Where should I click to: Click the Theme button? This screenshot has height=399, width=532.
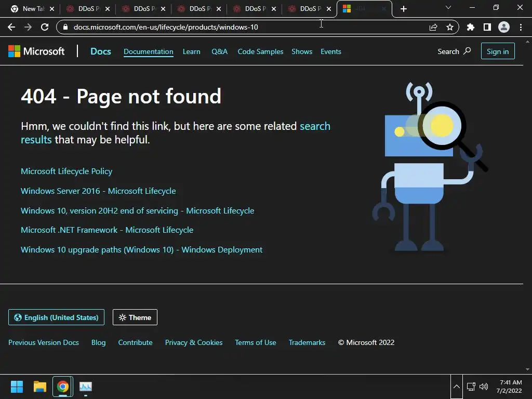click(x=135, y=317)
